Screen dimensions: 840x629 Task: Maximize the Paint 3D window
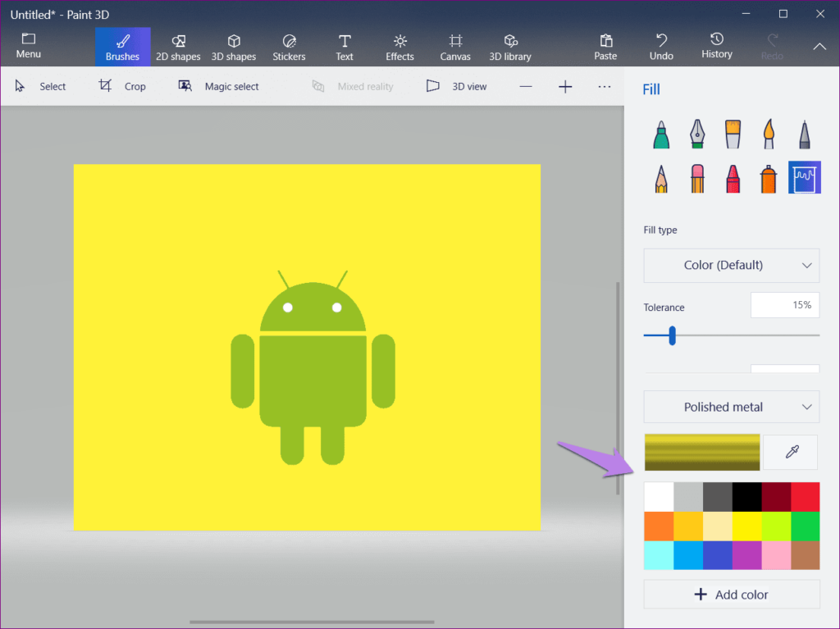click(x=783, y=14)
